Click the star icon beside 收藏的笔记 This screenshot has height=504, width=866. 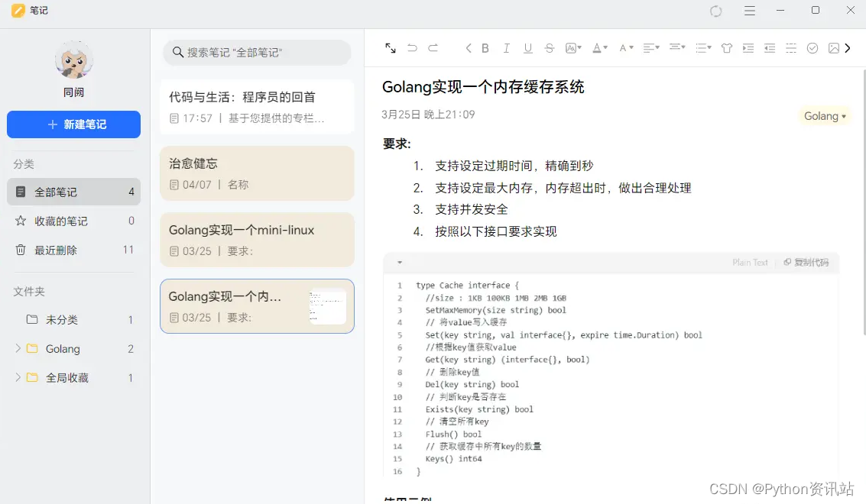tap(21, 221)
